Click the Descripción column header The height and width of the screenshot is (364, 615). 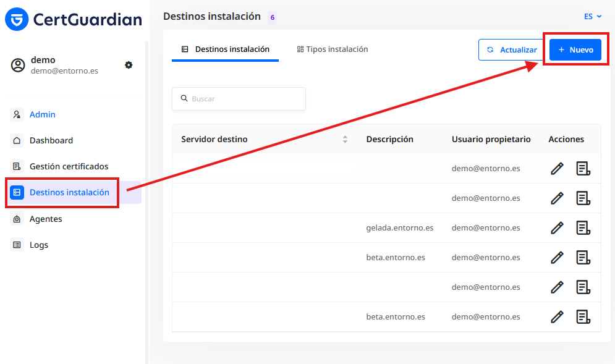pos(390,139)
